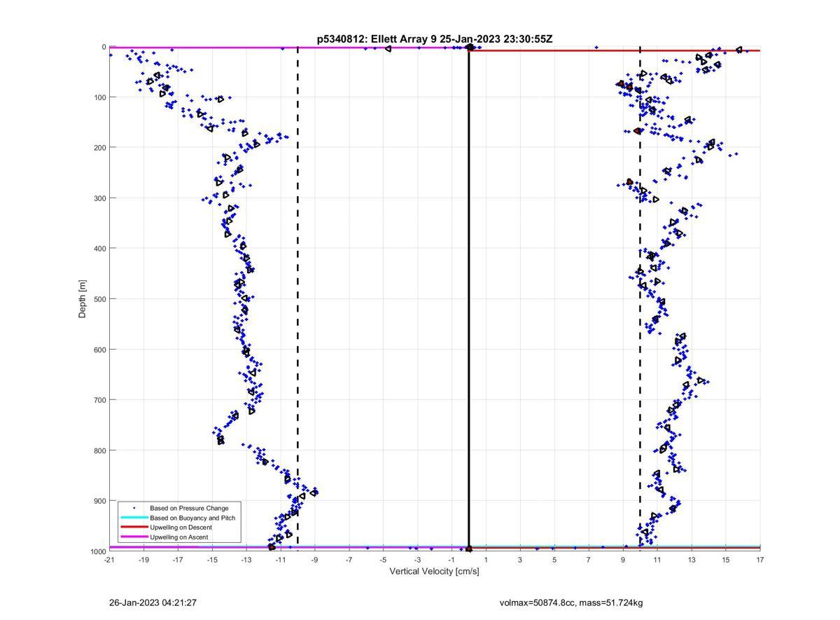Screen dimensions: 840x620
Task: Click the velocity tick label -1
Action: pyautogui.click(x=451, y=560)
